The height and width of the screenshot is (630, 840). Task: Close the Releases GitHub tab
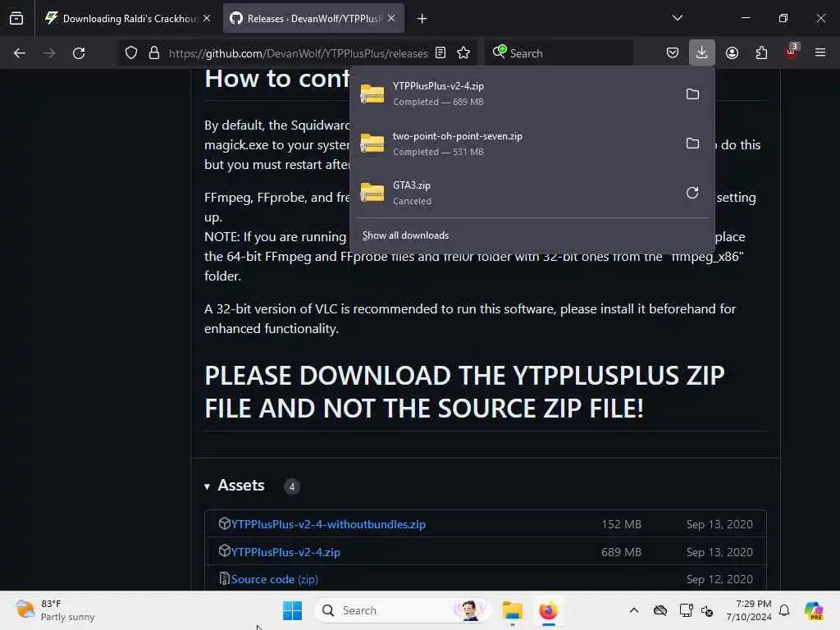coord(391,19)
